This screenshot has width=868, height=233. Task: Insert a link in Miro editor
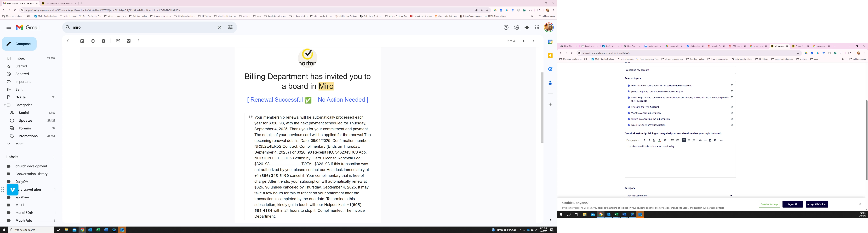tap(705, 140)
